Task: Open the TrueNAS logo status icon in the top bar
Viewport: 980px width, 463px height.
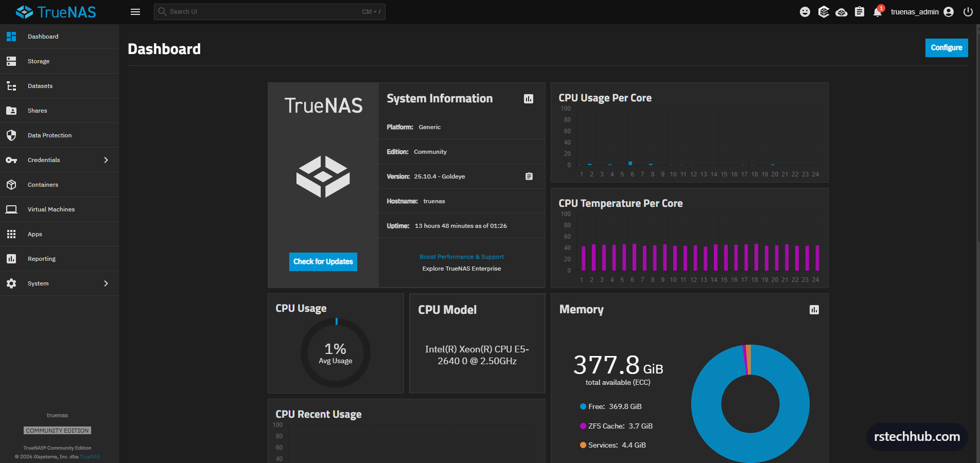Action: tap(824, 12)
